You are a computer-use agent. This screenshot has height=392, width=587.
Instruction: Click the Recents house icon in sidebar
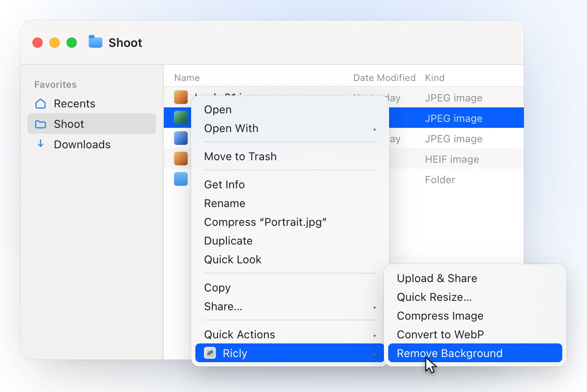(41, 104)
